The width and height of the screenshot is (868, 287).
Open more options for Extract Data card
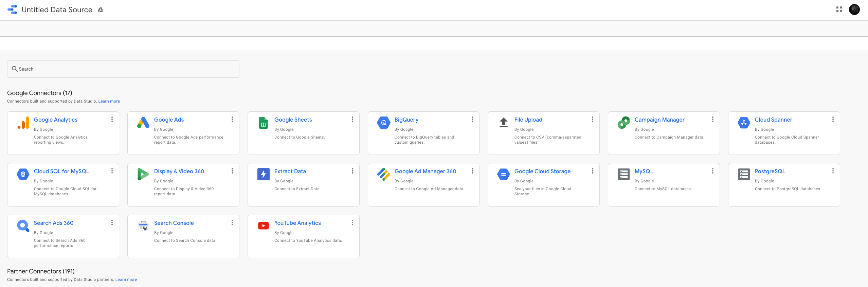352,171
